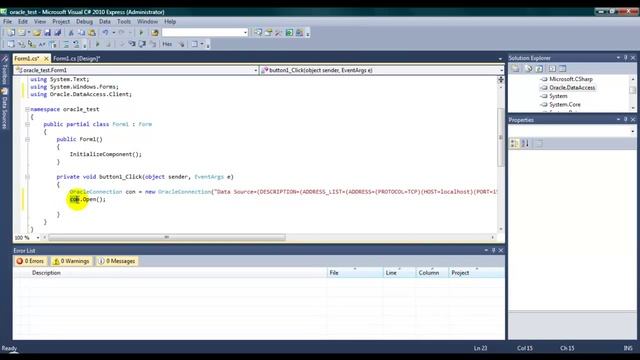Open the button1_Click member dropdown

coord(502,70)
